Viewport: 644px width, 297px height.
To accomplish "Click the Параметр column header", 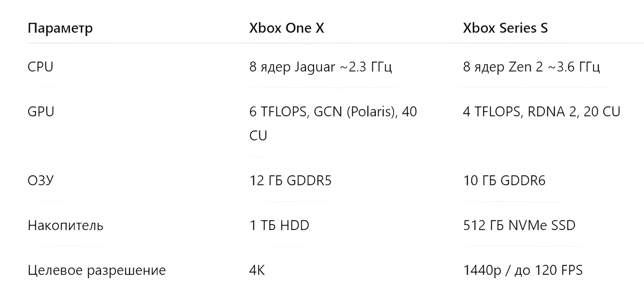I will click(60, 28).
